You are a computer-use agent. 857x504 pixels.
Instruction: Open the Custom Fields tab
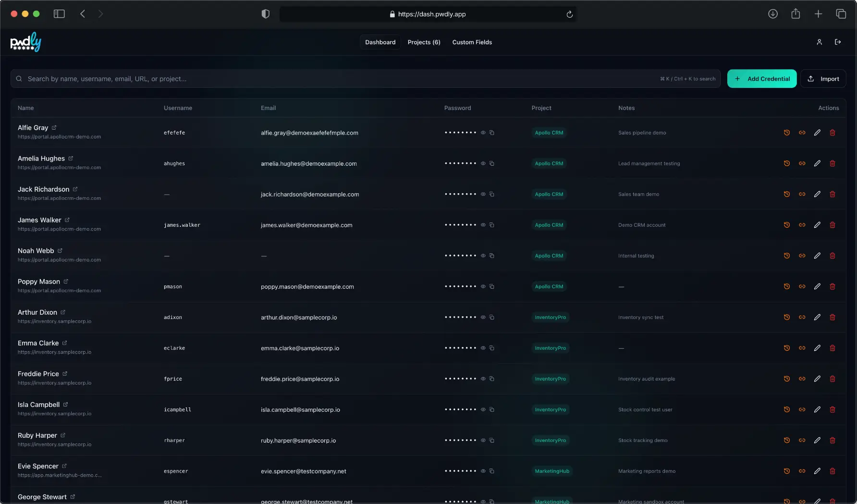472,42
